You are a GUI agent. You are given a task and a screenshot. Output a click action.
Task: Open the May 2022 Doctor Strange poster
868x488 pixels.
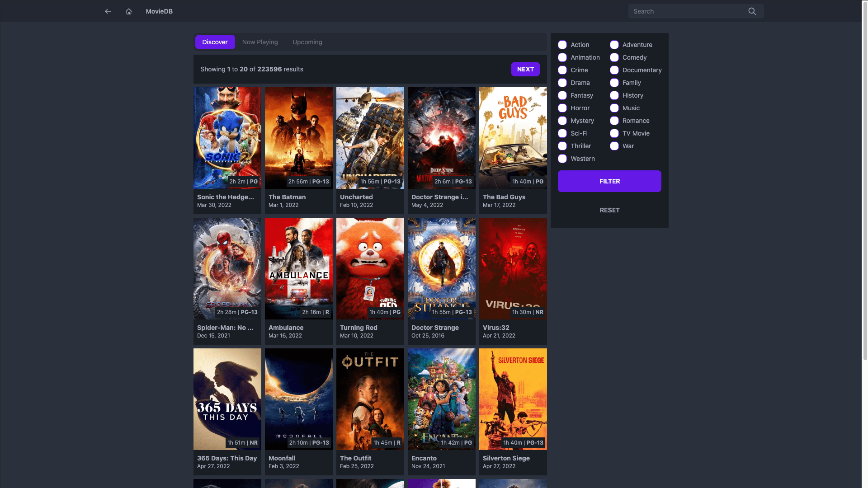click(442, 138)
